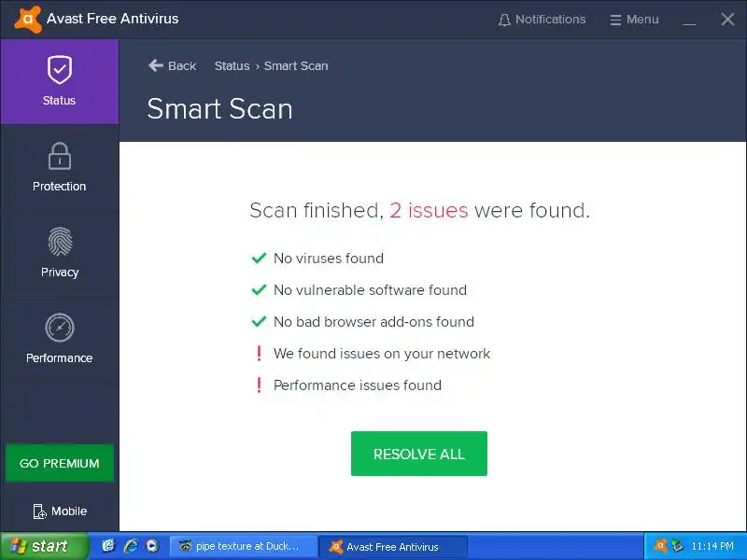Open the Performance gauge section
This screenshot has width=747, height=560.
[60, 339]
